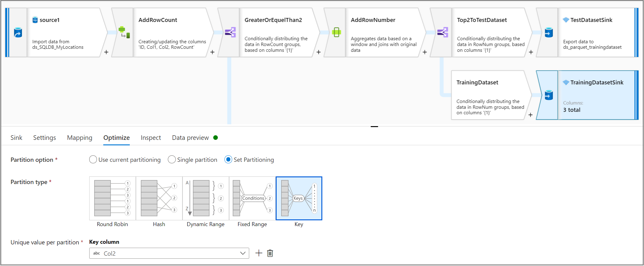Viewport: 644px width, 266px height.
Task: Click the Top2ToTestDataset conditional split icon
Action: click(442, 32)
